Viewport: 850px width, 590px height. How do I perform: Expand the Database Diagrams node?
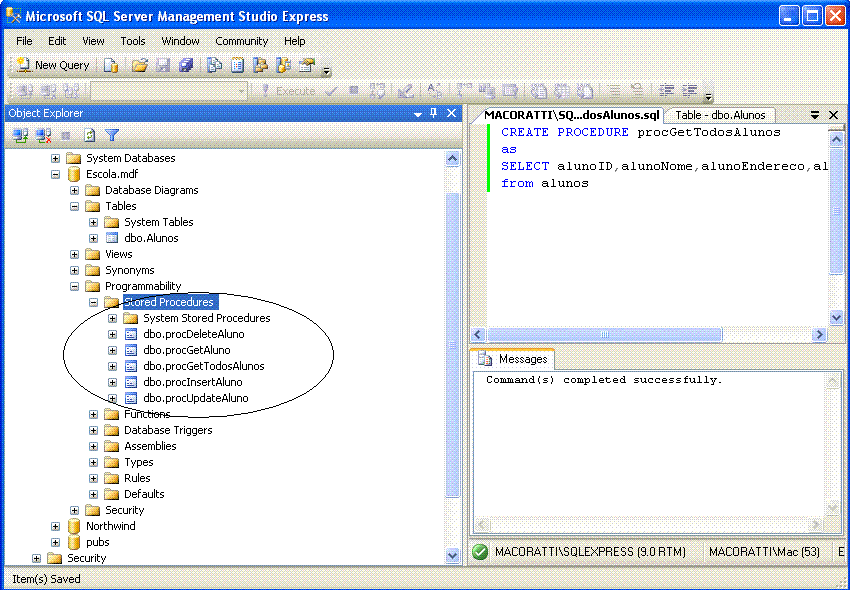74,190
